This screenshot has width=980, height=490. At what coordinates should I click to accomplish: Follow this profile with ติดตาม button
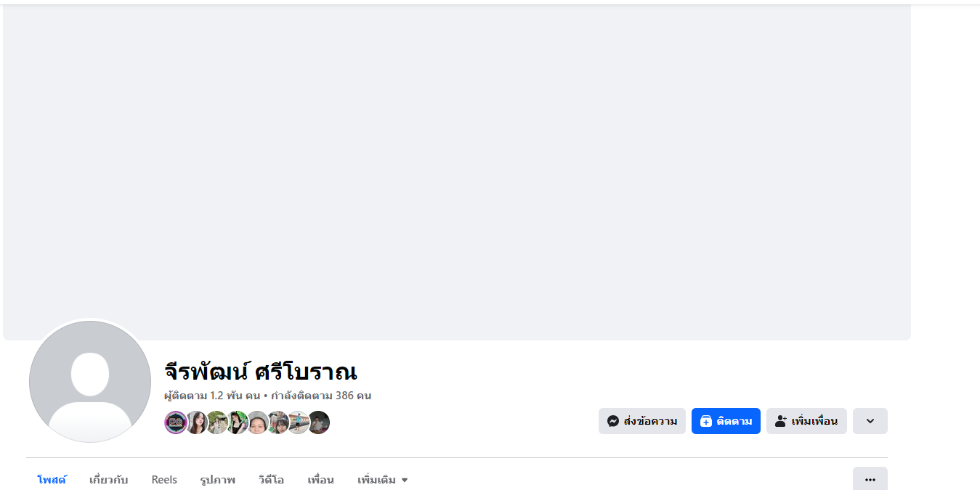pyautogui.click(x=726, y=421)
